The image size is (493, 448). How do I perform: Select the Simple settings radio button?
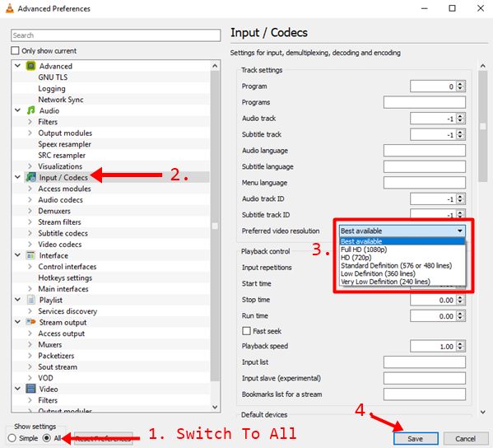click(x=12, y=438)
